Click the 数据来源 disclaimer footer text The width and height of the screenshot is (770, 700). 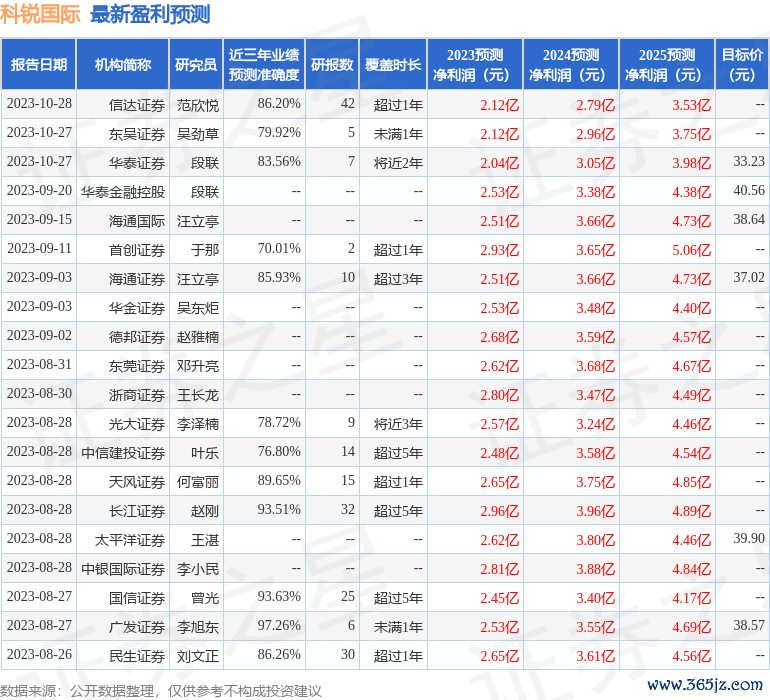[x=161, y=691]
